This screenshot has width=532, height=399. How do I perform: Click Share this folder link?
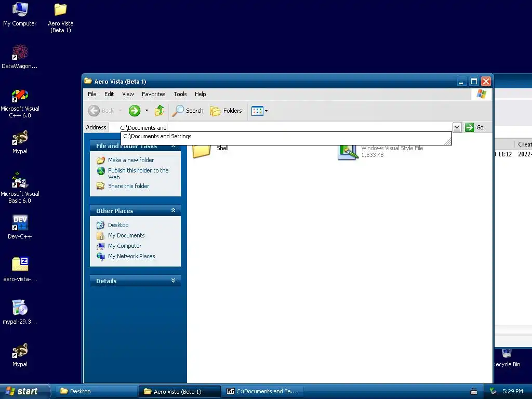click(128, 186)
